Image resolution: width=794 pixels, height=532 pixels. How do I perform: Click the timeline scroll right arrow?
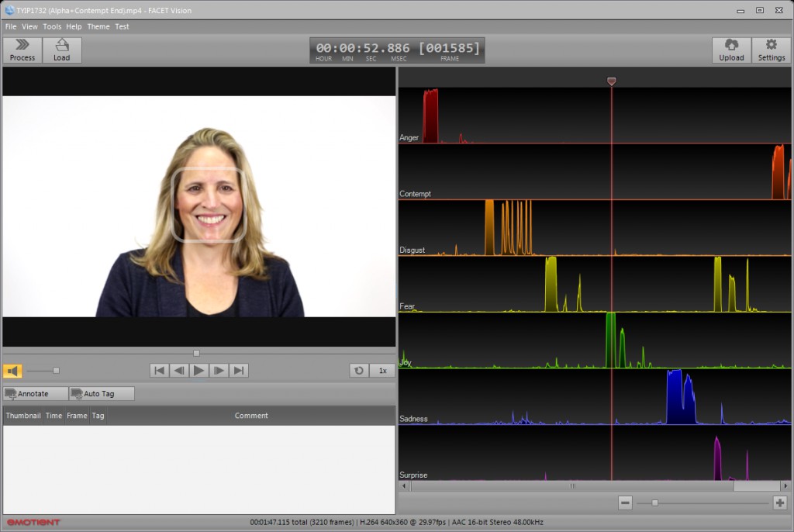(785, 486)
